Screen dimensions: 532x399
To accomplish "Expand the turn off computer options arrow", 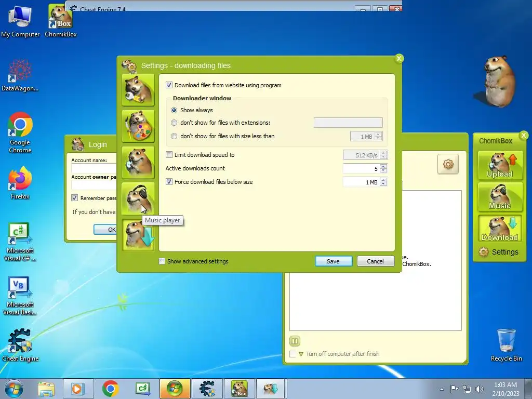I will coord(301,354).
